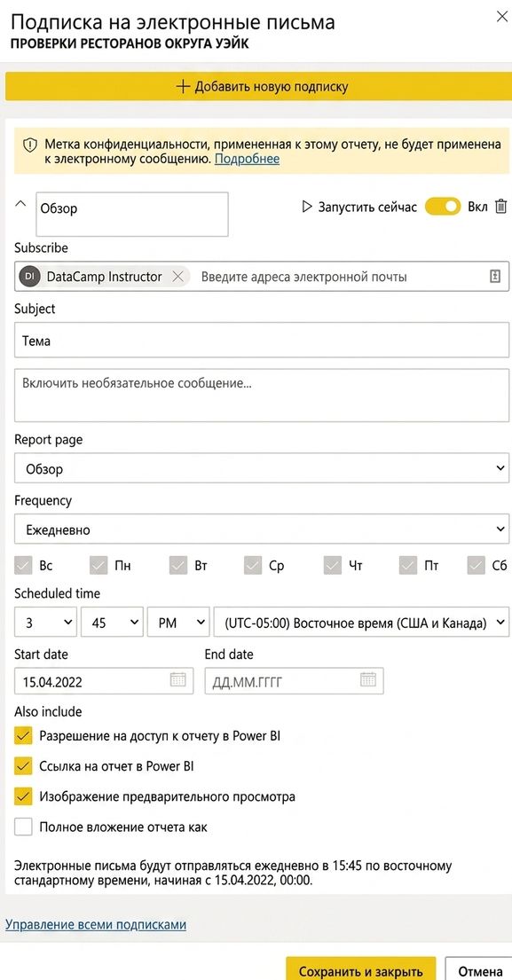The image size is (512, 980).
Task: Click the Сохранить и закрыть button
Action: tap(361, 972)
